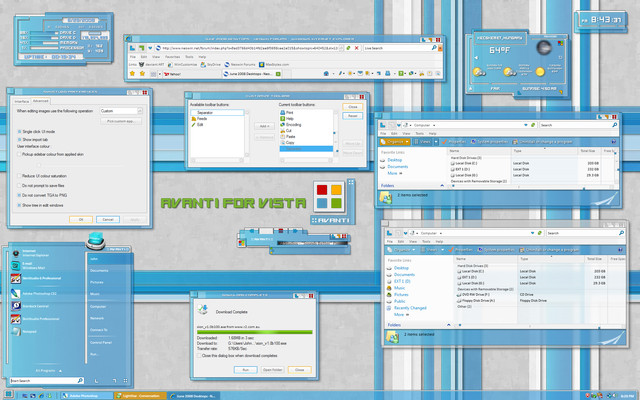
Task: Click the Live Search magnifier icon
Action: click(x=434, y=48)
